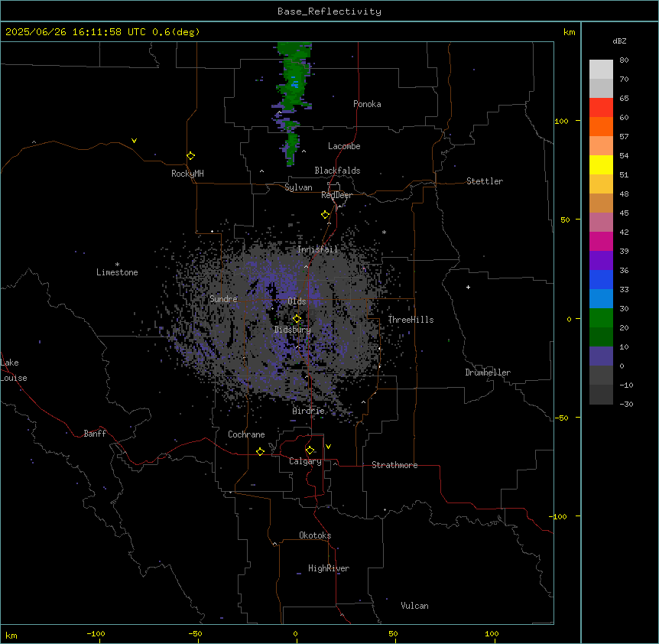The width and height of the screenshot is (659, 644).
Task: Select the light grey 80-70 dBZ swatch
Action: pos(601,70)
